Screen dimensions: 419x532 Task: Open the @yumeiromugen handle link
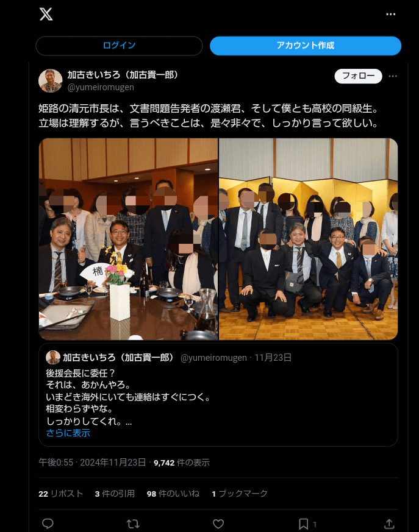point(101,87)
